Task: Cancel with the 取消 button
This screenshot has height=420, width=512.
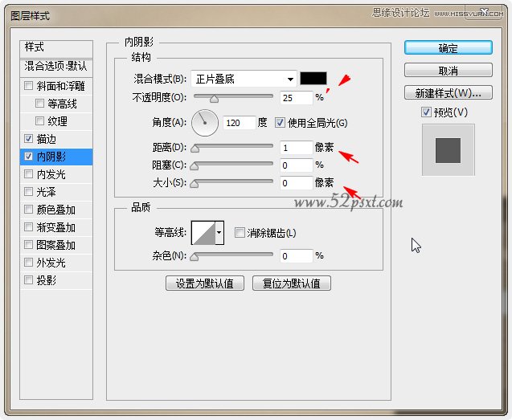Action: (448, 70)
